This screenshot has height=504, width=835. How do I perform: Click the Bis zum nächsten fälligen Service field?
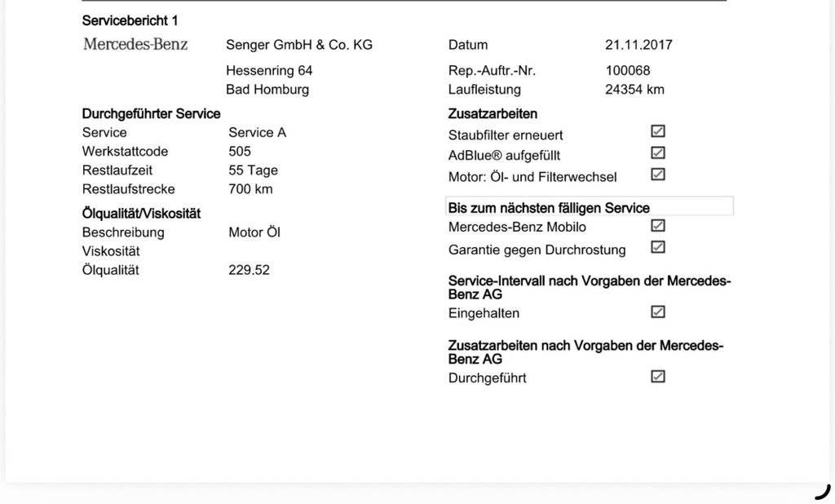(x=590, y=206)
